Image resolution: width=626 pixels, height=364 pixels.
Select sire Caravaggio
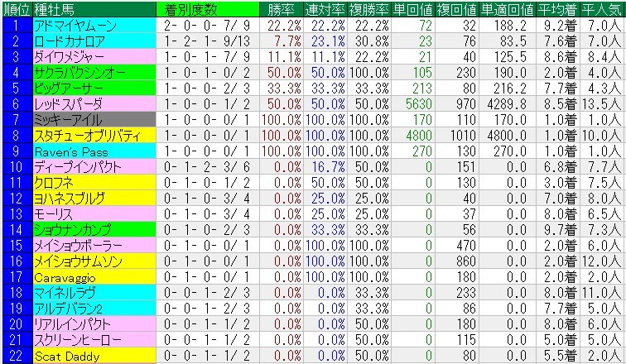[x=94, y=277]
